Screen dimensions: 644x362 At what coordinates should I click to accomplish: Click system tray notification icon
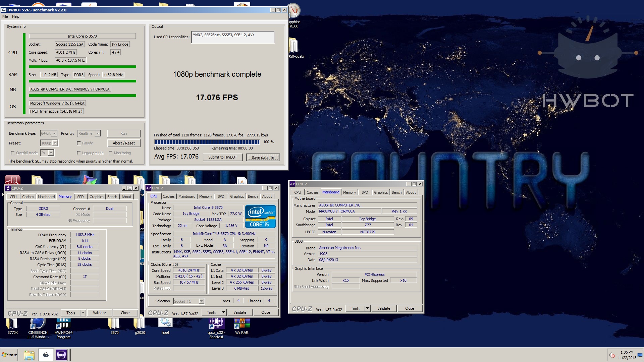coord(612,355)
